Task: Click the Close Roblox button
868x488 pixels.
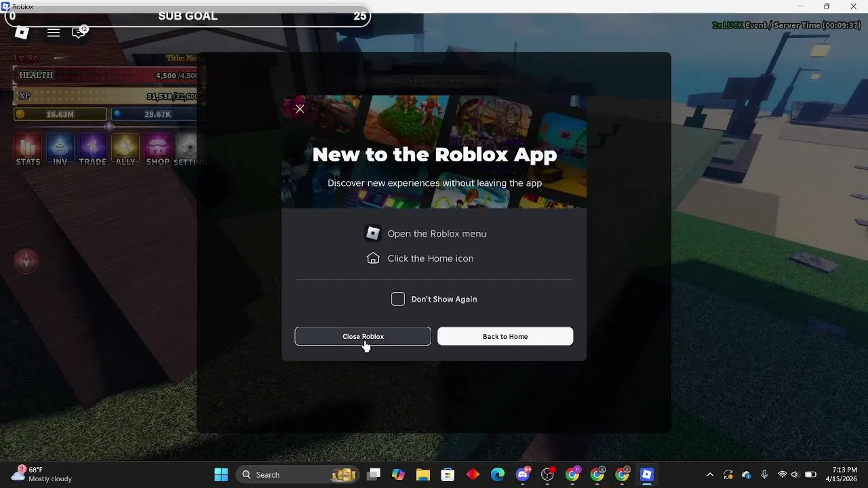Action: (363, 336)
